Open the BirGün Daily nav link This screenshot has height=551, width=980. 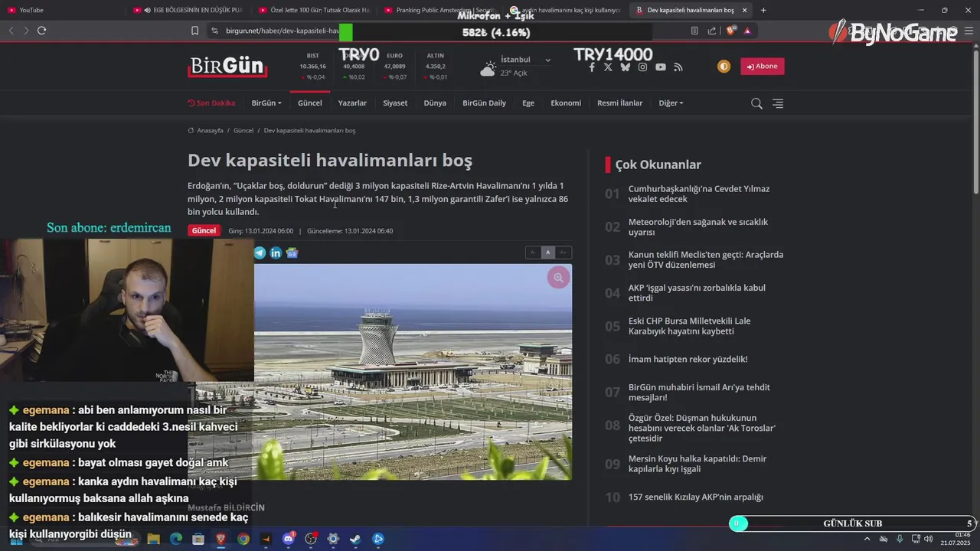(x=484, y=103)
